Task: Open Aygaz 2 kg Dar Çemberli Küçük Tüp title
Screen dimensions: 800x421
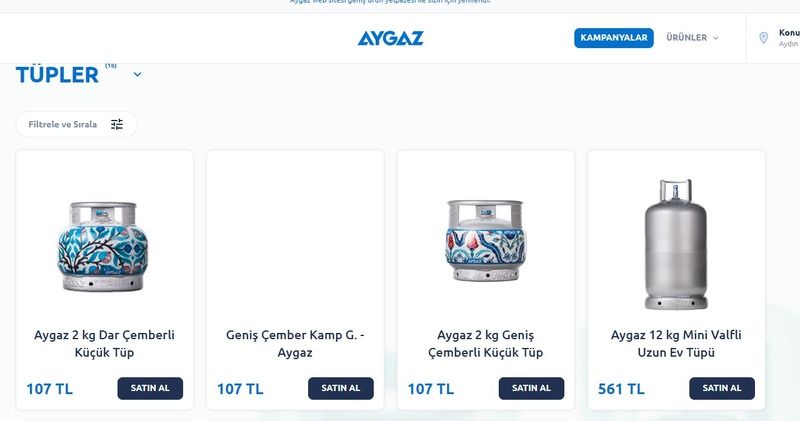Action: pos(104,343)
